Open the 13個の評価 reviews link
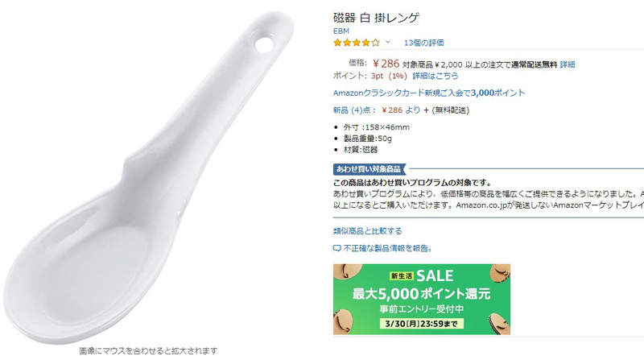Viewport: 644px width, 356px height. (x=423, y=43)
